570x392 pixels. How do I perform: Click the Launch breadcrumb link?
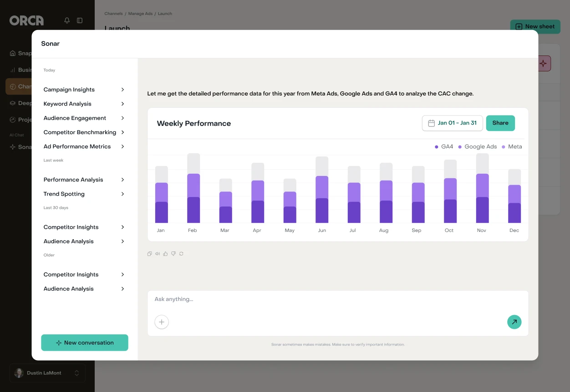165,14
